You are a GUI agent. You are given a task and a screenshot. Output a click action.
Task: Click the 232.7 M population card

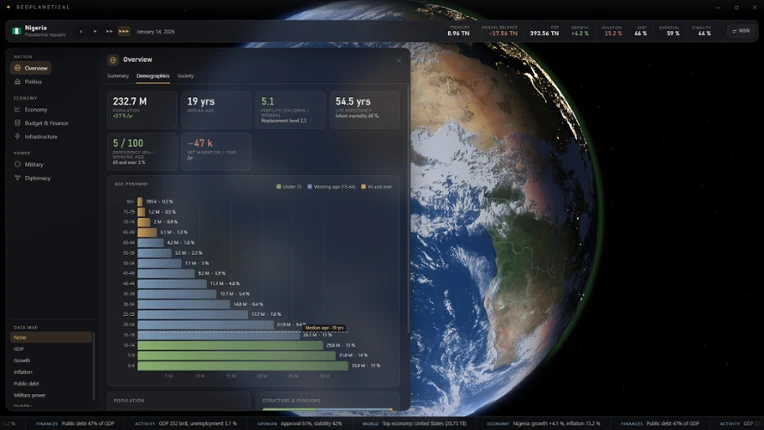(142, 110)
